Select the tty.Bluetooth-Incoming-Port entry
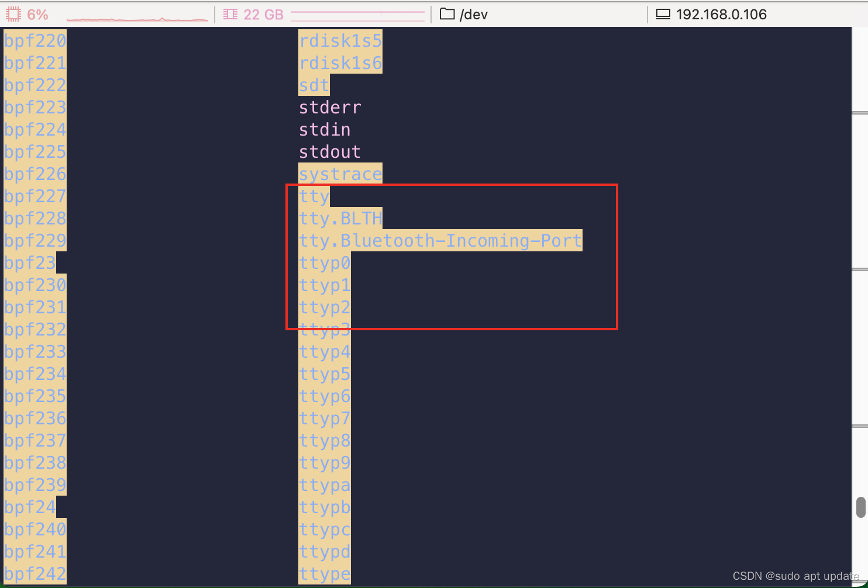The width and height of the screenshot is (868, 588). 440,240
